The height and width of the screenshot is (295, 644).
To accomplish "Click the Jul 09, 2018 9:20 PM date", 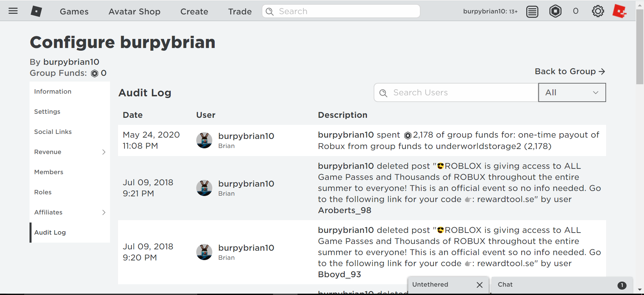I will 148,252.
